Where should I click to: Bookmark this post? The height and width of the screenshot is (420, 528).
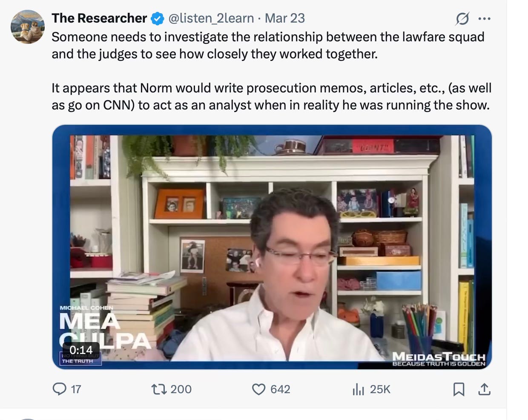pyautogui.click(x=459, y=389)
